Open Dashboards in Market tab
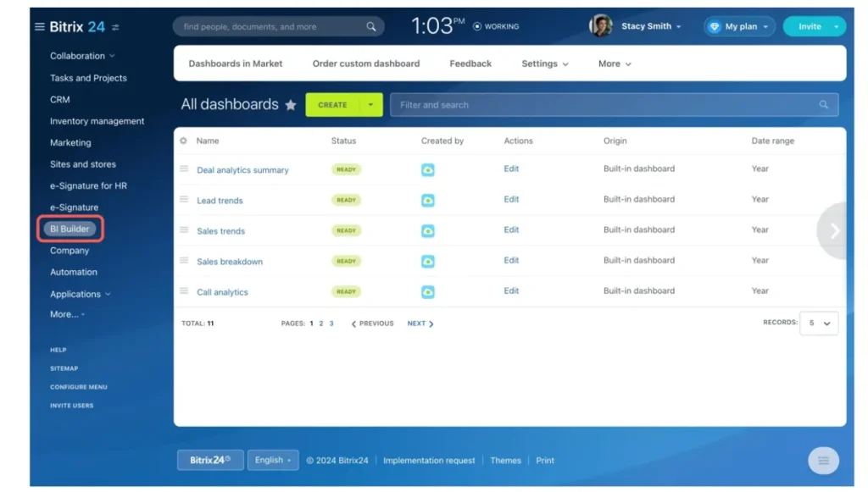 coord(236,64)
